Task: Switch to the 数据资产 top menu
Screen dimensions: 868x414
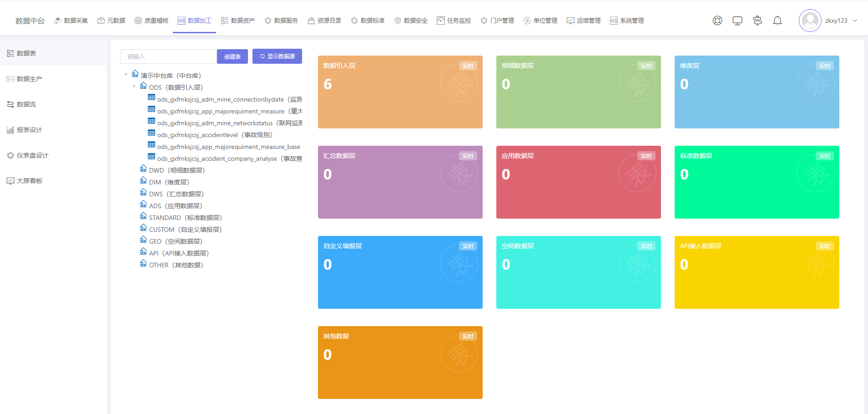Action: point(238,20)
